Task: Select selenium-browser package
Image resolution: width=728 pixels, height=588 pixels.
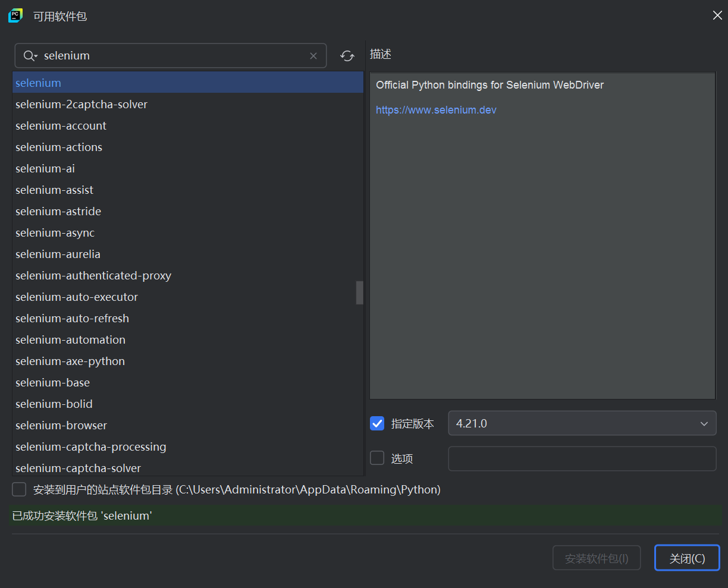Action: (x=188, y=425)
